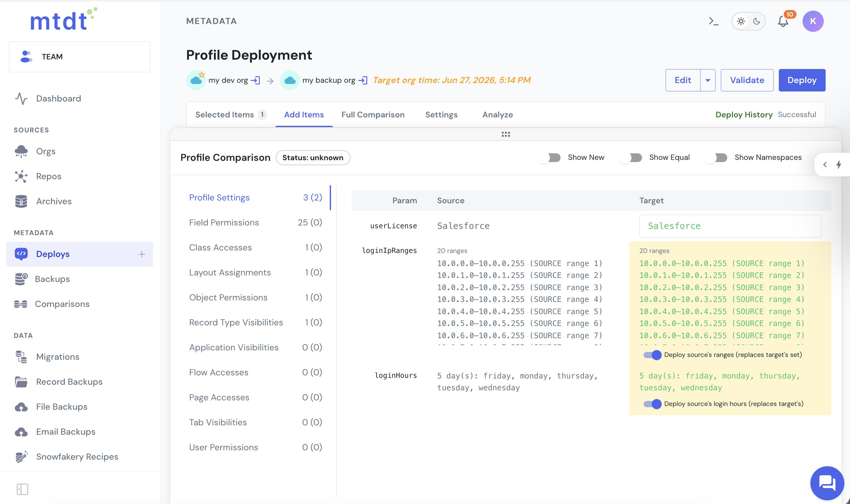Switch to dark theme moon icon
This screenshot has width=850, height=504.
[757, 22]
